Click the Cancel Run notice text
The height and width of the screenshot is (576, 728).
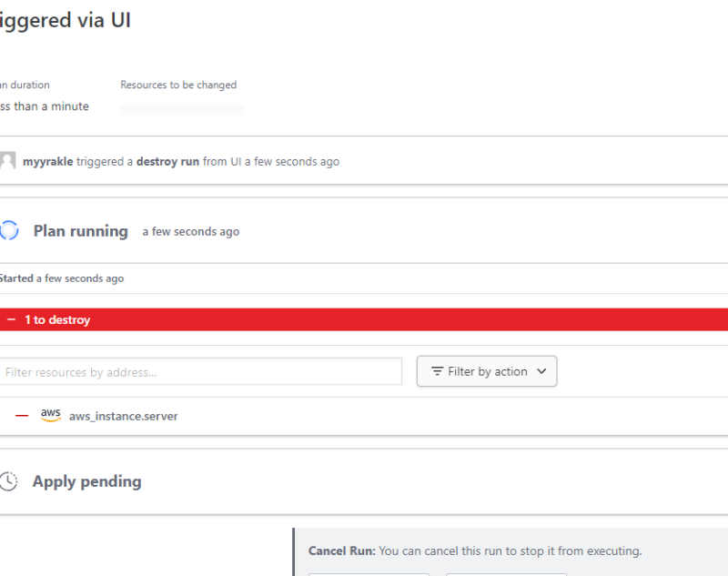475,551
